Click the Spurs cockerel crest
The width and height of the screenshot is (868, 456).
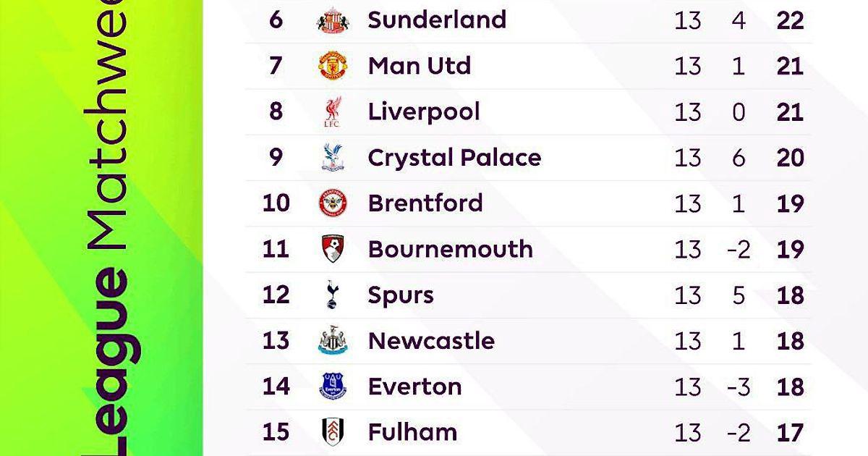(333, 295)
